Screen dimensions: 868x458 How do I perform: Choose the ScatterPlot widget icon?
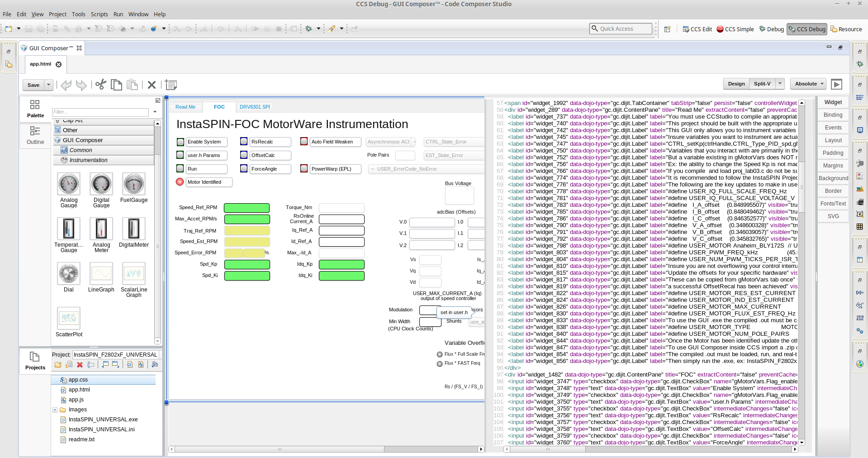click(69, 318)
